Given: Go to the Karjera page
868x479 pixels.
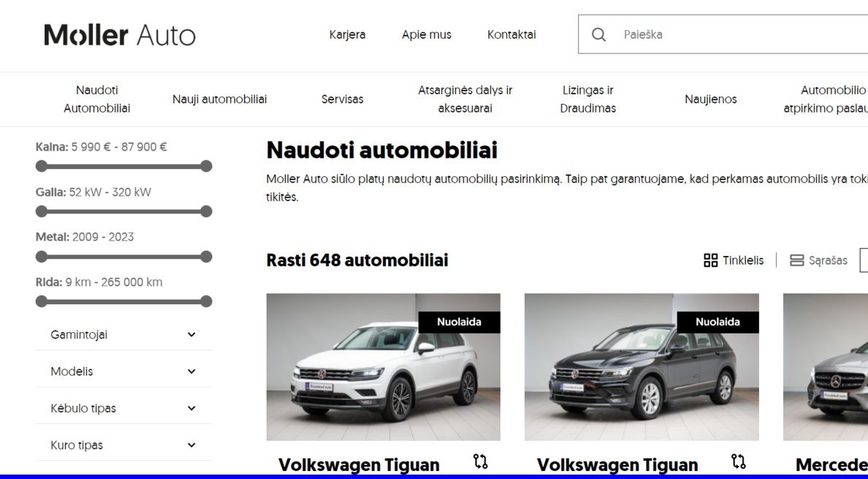Looking at the screenshot, I should (347, 34).
